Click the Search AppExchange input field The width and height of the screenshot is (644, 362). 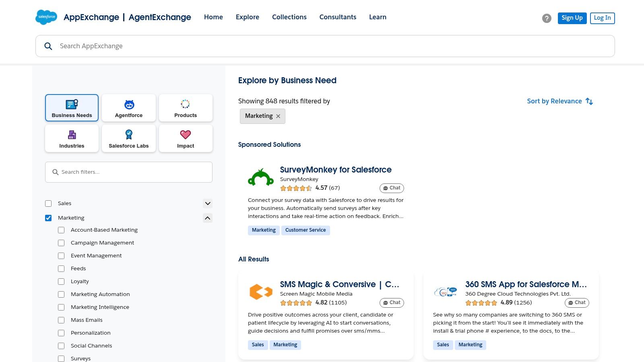[325, 46]
